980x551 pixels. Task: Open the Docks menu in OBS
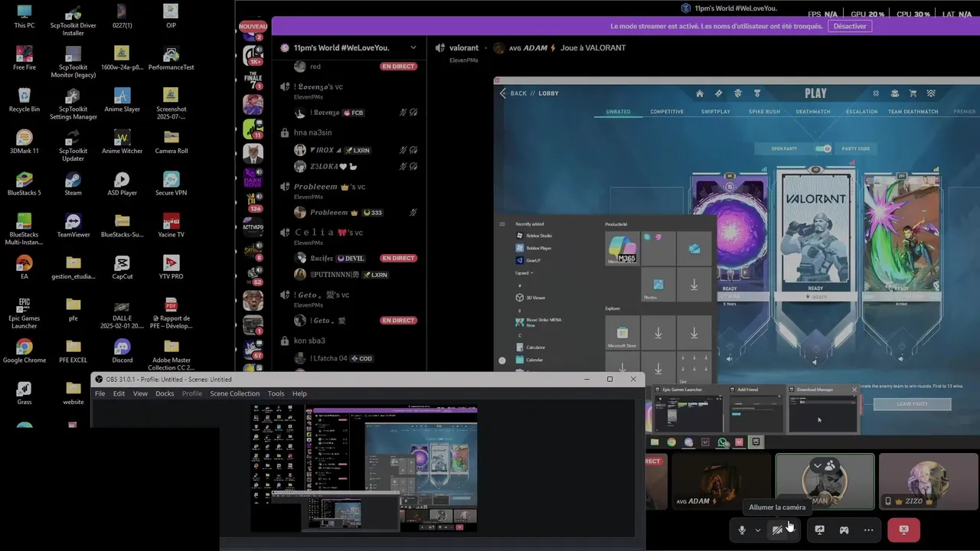pyautogui.click(x=165, y=393)
